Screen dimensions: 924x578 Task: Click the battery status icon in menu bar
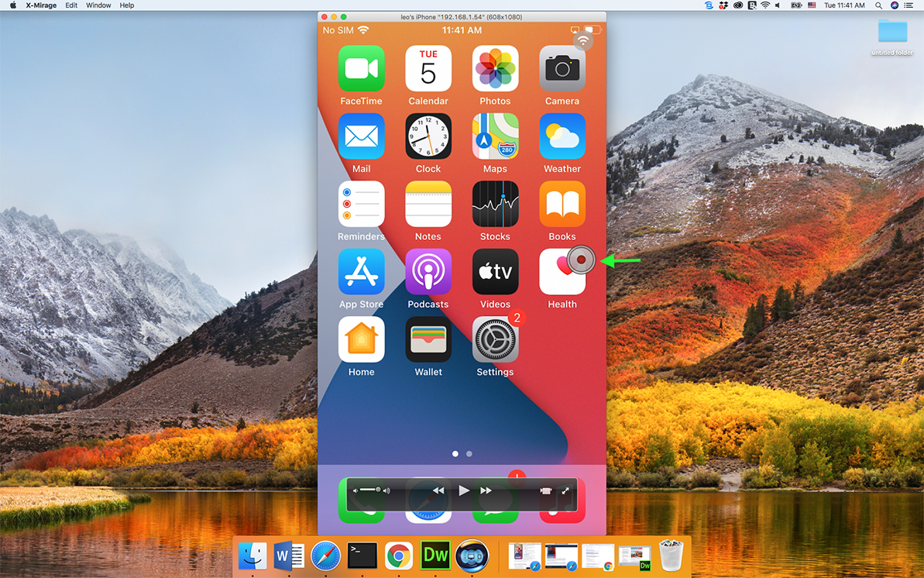point(797,5)
